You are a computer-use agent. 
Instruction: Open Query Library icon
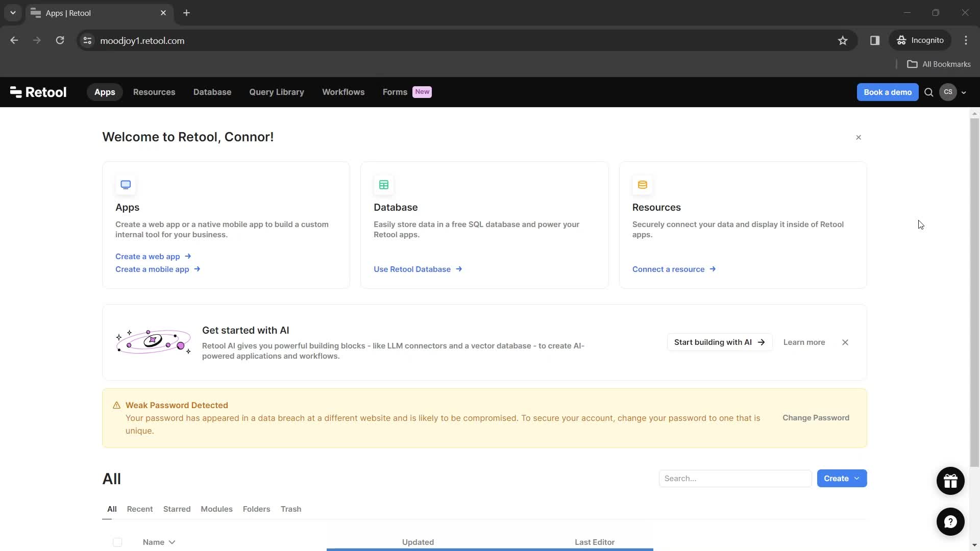click(277, 92)
